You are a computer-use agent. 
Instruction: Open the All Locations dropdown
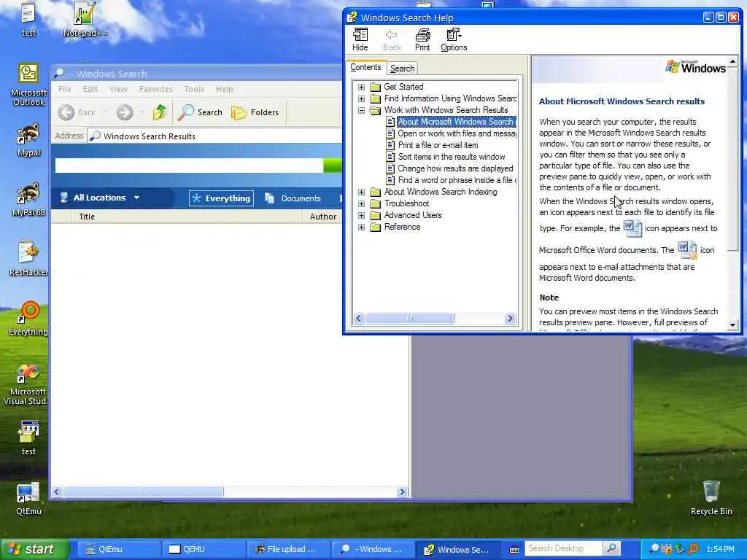pos(99,198)
